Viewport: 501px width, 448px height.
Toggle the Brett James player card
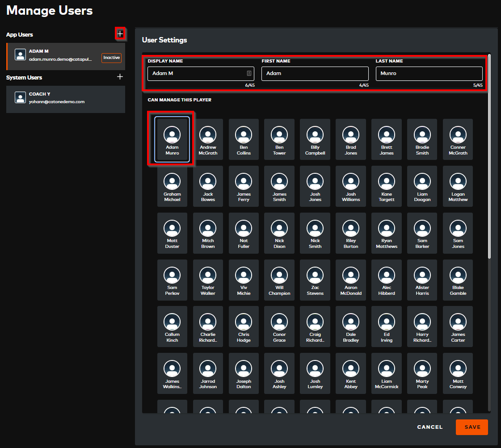click(387, 139)
